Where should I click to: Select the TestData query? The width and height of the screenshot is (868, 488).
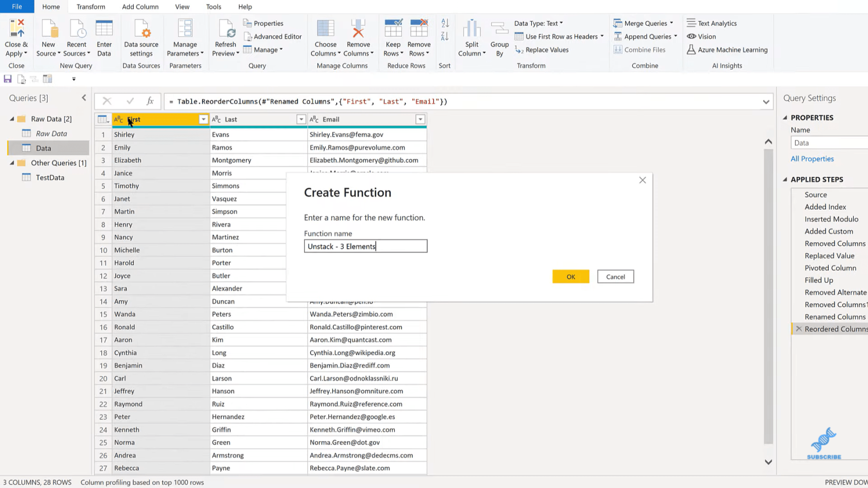50,178
